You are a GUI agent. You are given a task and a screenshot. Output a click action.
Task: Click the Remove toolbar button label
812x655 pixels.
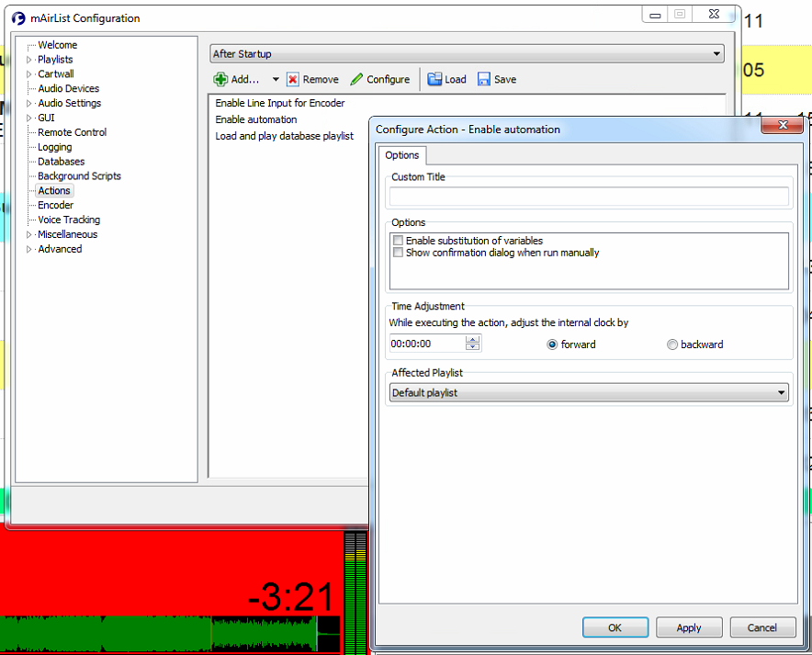(x=321, y=79)
